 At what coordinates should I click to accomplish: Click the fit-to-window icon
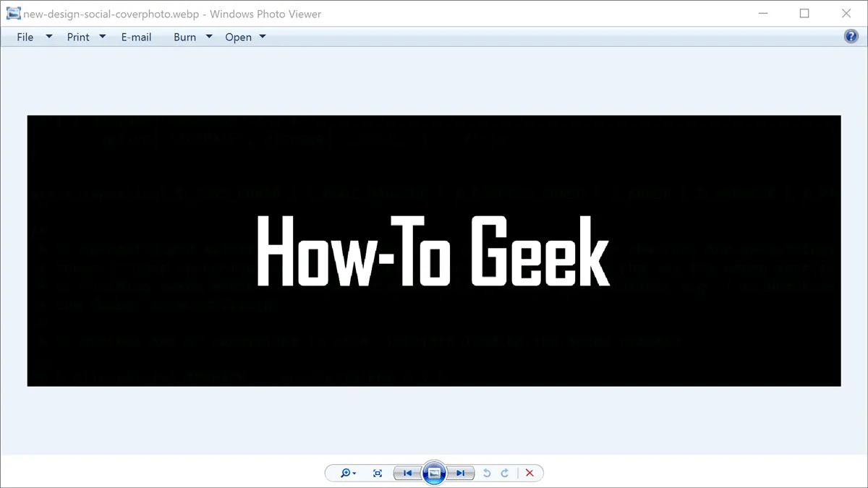coord(377,473)
